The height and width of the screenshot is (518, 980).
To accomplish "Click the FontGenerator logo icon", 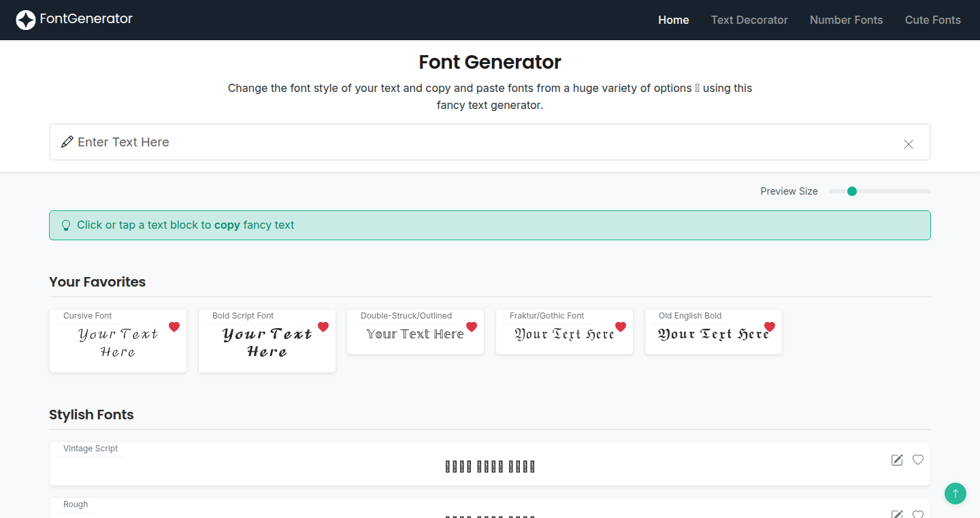I will (x=26, y=20).
